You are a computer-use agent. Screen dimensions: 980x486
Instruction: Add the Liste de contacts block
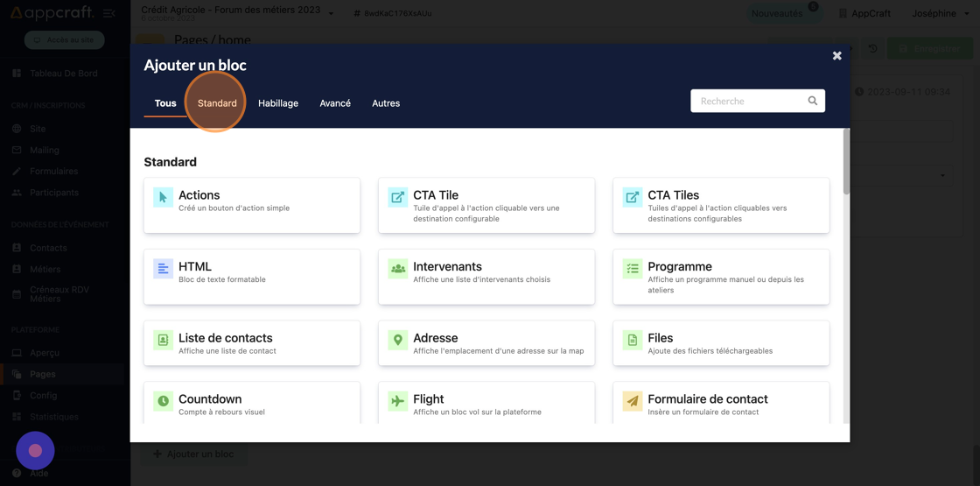tap(252, 343)
